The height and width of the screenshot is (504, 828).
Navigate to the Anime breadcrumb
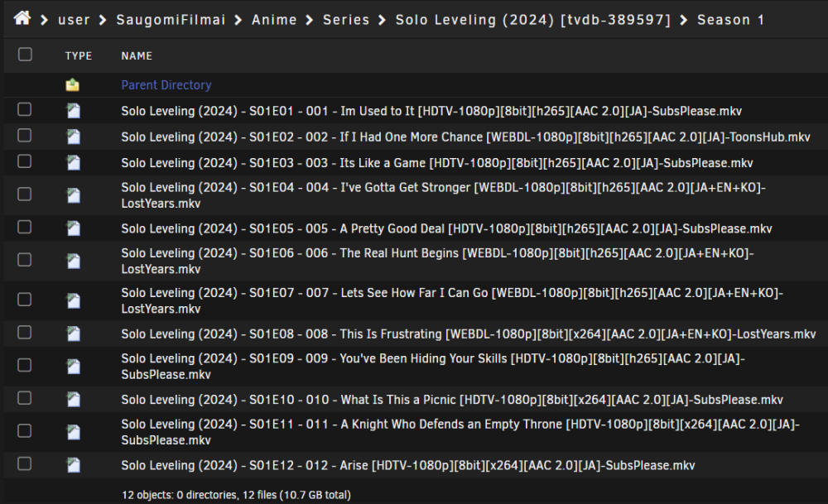click(x=274, y=20)
